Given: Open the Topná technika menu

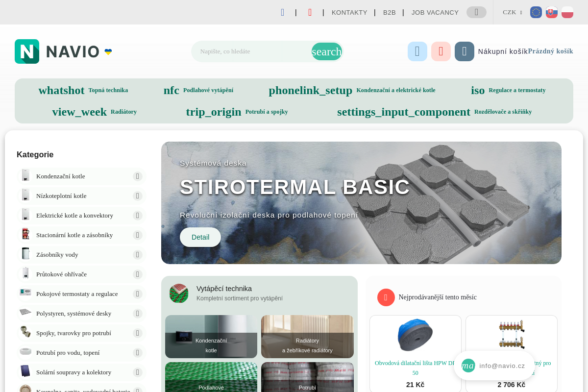Looking at the screenshot, I should pos(108,90).
